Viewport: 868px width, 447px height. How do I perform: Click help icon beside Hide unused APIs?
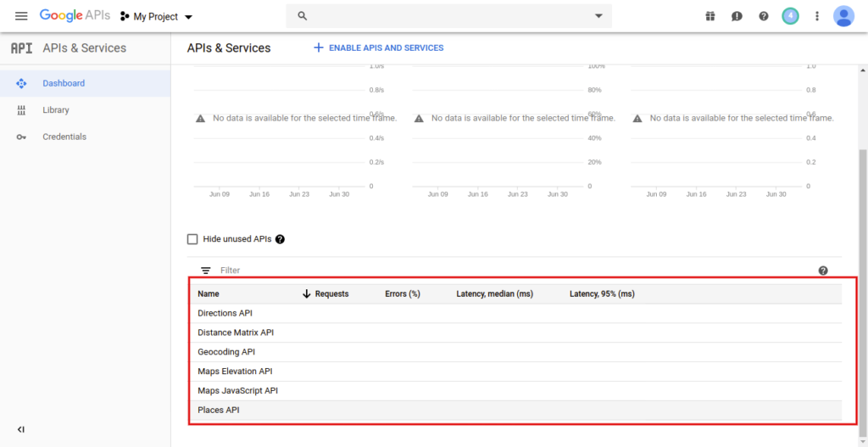pos(280,239)
